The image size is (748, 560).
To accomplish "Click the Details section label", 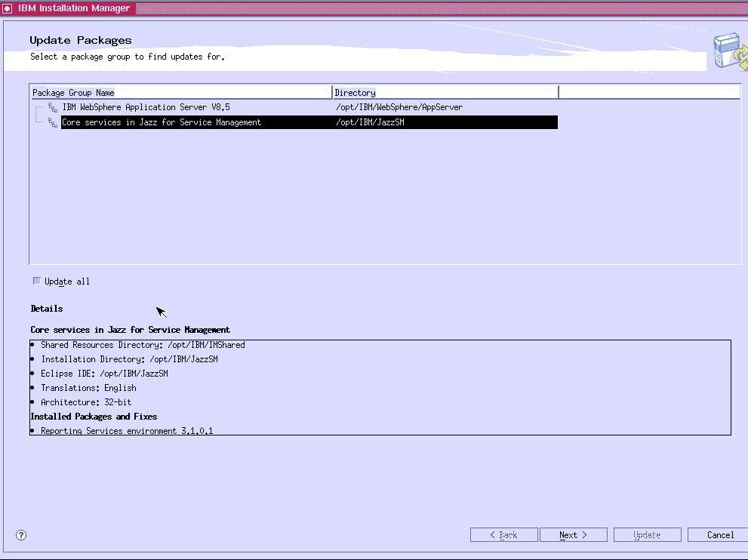I will coord(47,309).
